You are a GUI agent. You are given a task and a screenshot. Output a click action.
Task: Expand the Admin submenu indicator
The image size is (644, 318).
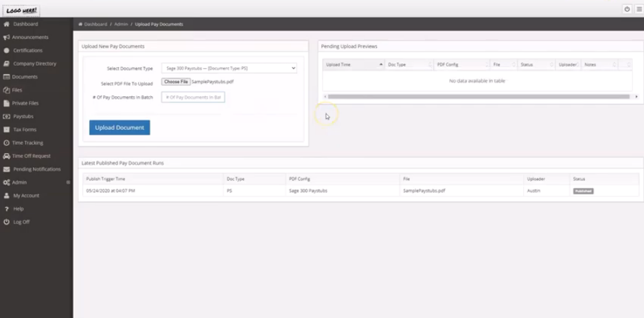(68, 182)
